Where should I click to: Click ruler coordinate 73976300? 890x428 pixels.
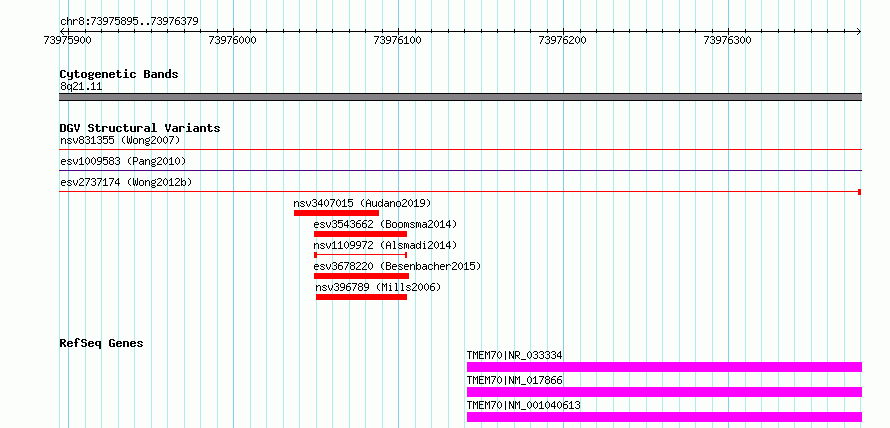click(x=727, y=40)
